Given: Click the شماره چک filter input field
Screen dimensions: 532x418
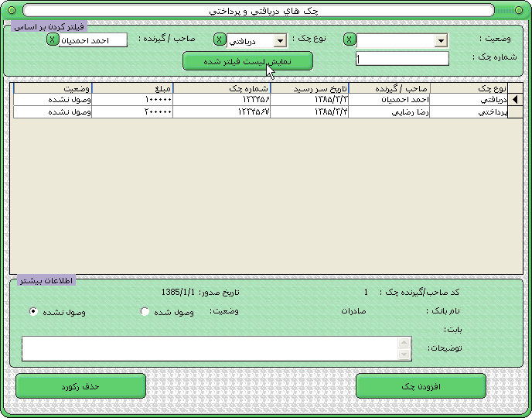Looking at the screenshot, I should pyautogui.click(x=402, y=59).
